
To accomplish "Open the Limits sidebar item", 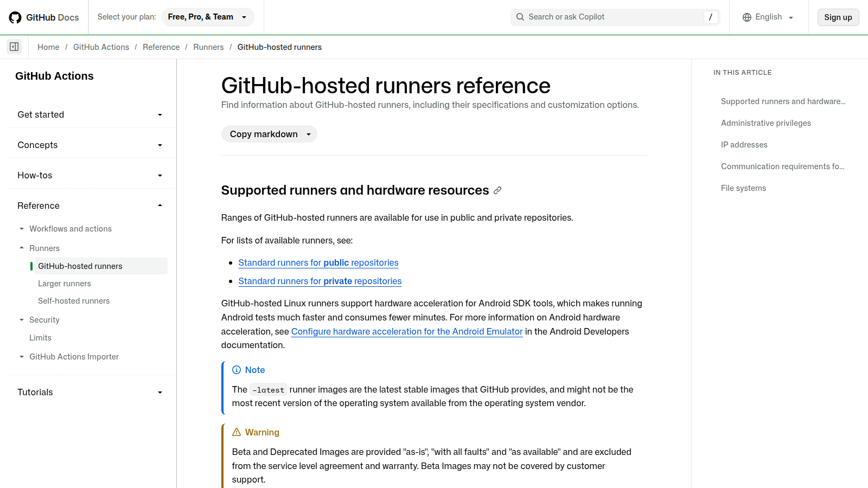I will 40,338.
